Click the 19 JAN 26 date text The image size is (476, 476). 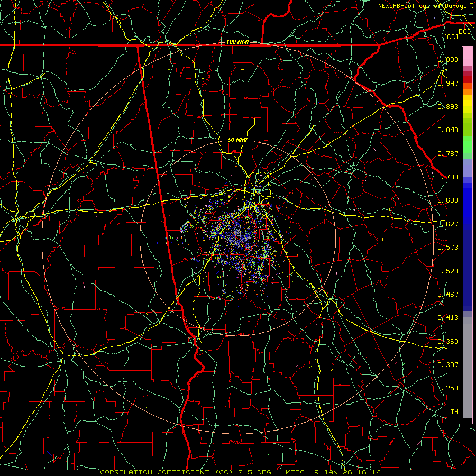pos(330,472)
